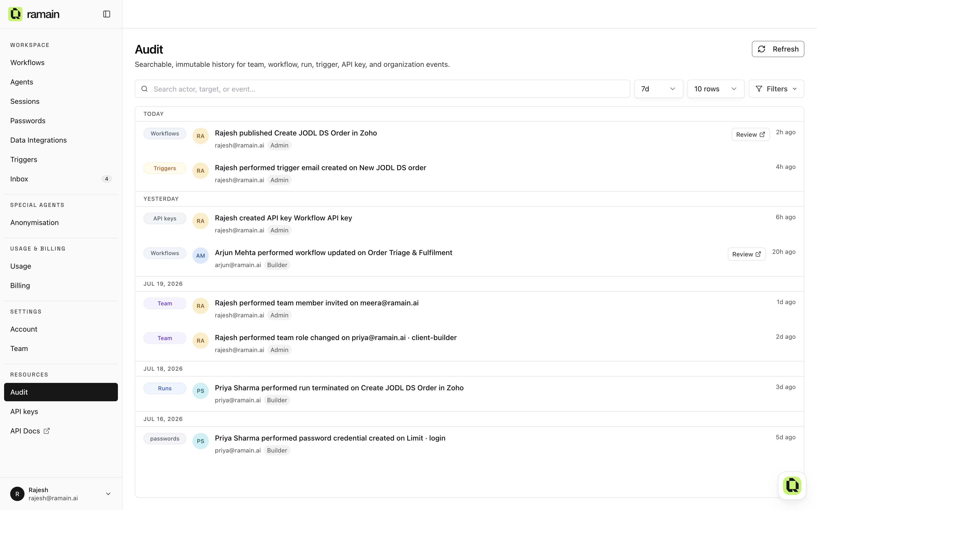Open Billing page
This screenshot has width=980, height=551.
click(x=61, y=286)
